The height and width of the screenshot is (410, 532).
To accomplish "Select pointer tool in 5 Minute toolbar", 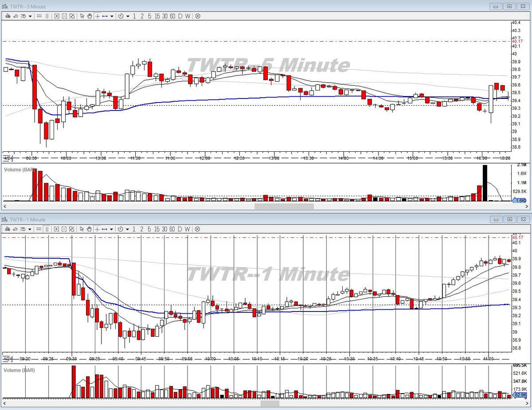I will [82, 16].
